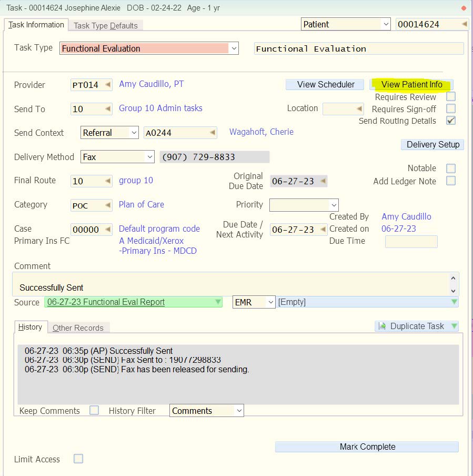Click the Location field lookup arrow
Image resolution: width=473 pixels, height=476 pixels.
pyautogui.click(x=359, y=109)
